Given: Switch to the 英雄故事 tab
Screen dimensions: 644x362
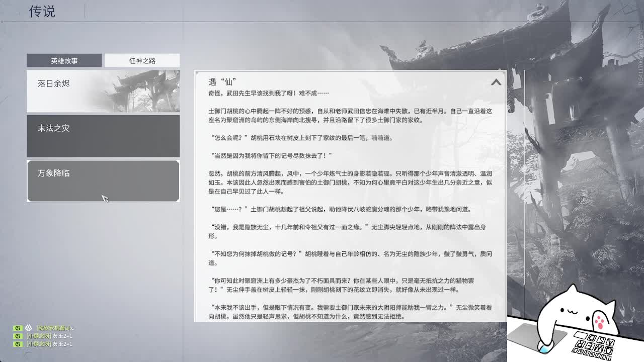Looking at the screenshot, I should (x=65, y=60).
